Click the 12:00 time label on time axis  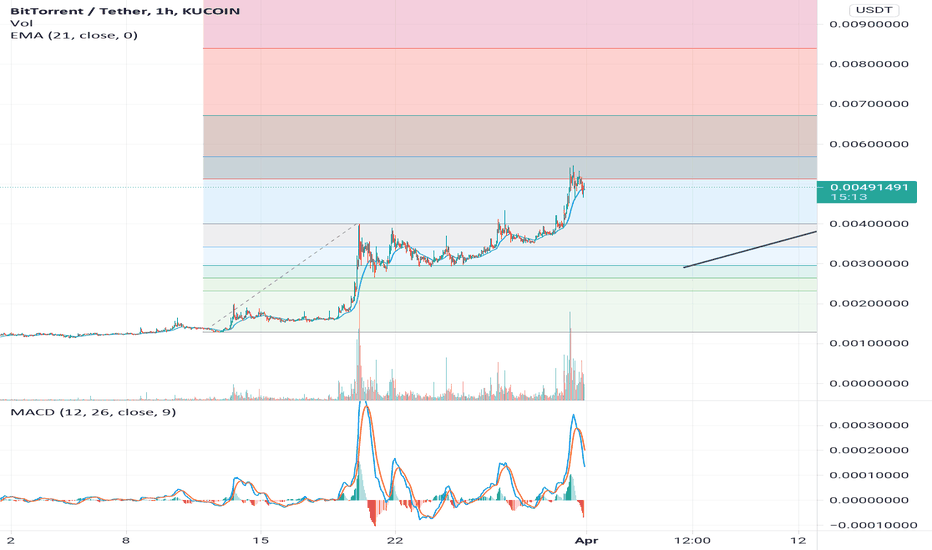coord(693,540)
